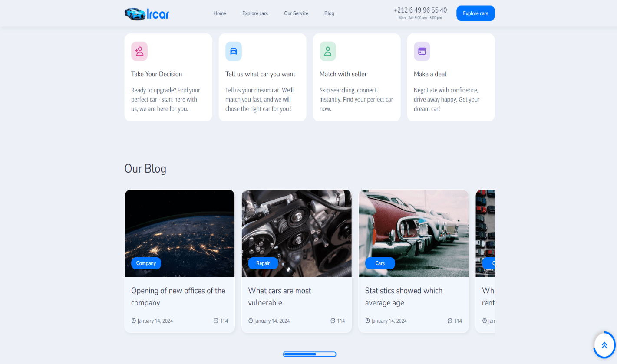Click the blog carousel progress bar

tap(310, 354)
